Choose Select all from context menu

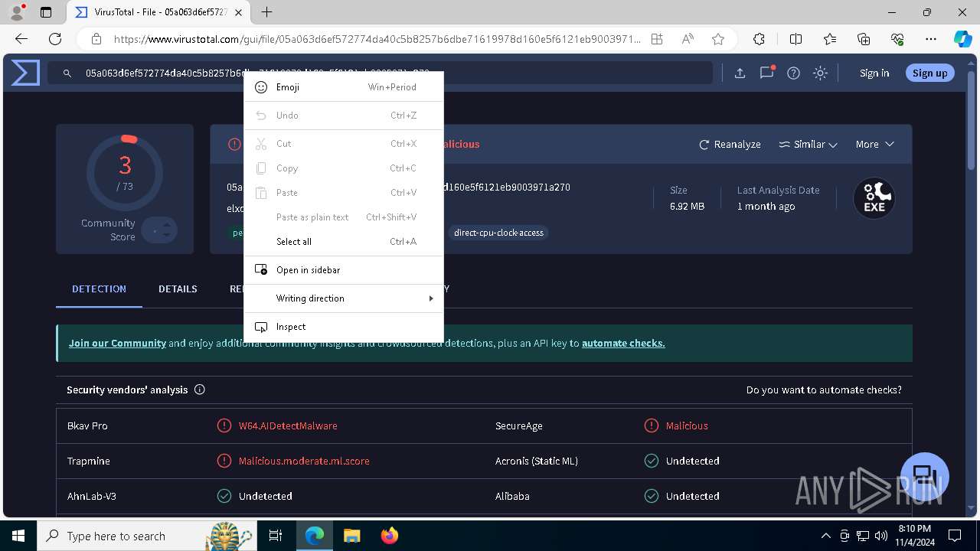click(x=343, y=242)
